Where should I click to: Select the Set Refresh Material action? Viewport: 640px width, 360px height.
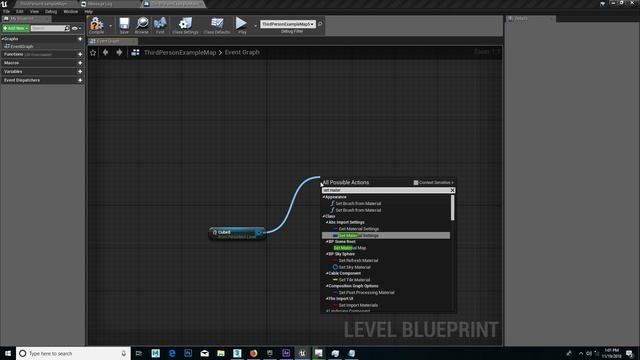358,260
